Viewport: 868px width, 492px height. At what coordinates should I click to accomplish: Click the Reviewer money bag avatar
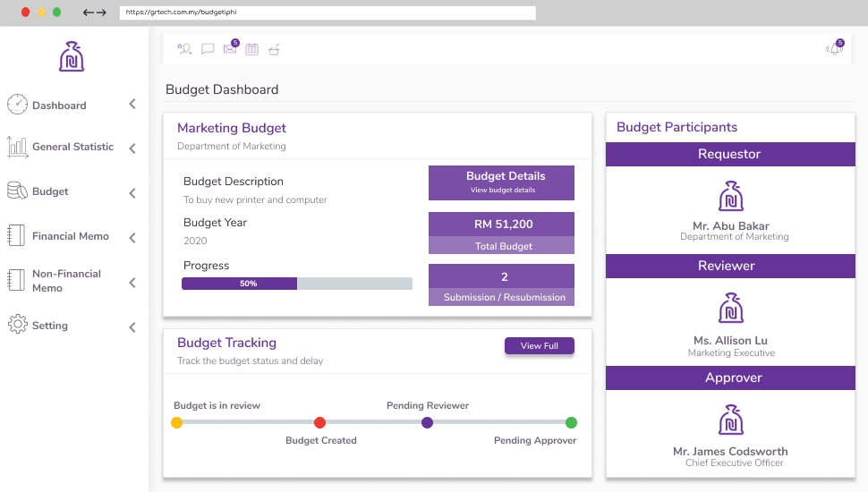pos(731,308)
